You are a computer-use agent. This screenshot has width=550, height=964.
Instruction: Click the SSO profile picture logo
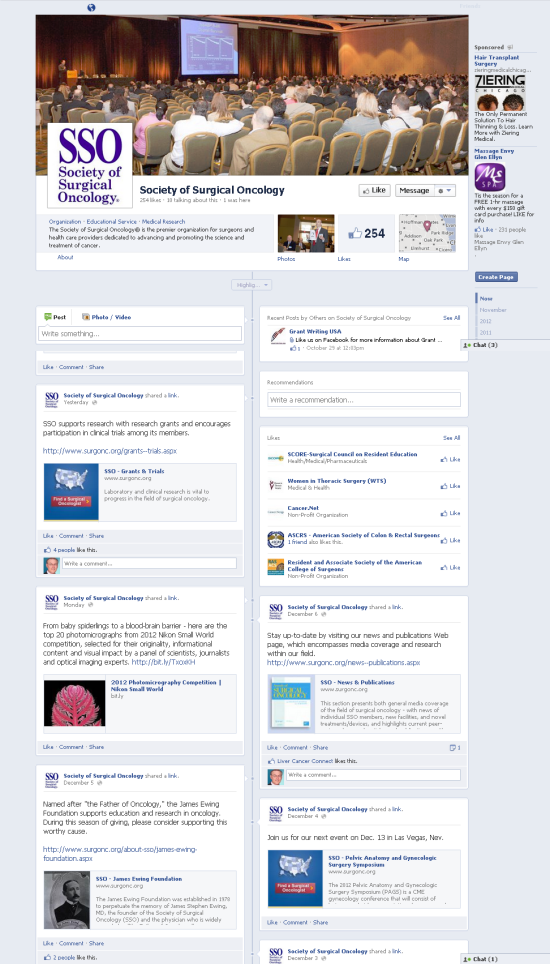click(x=90, y=165)
